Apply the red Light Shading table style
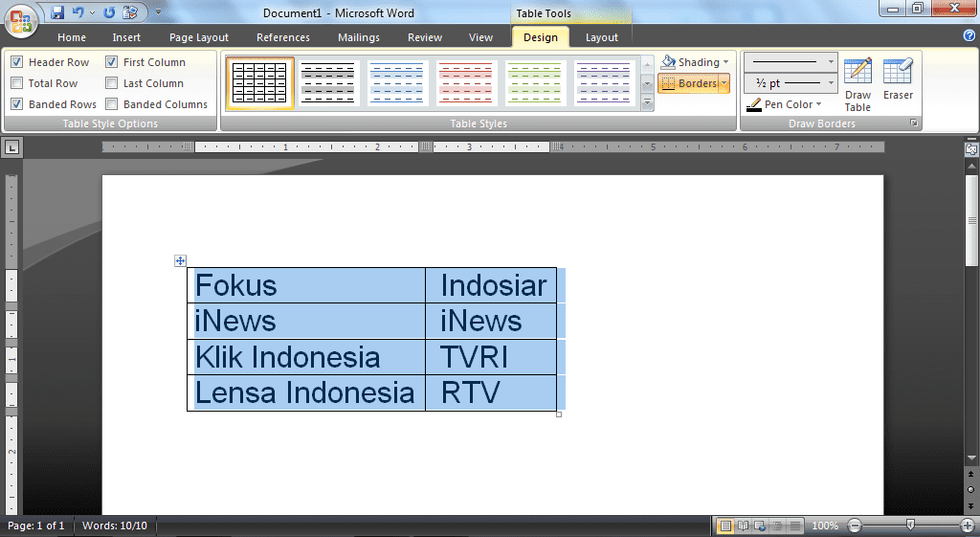The height and width of the screenshot is (537, 980). 466,83
